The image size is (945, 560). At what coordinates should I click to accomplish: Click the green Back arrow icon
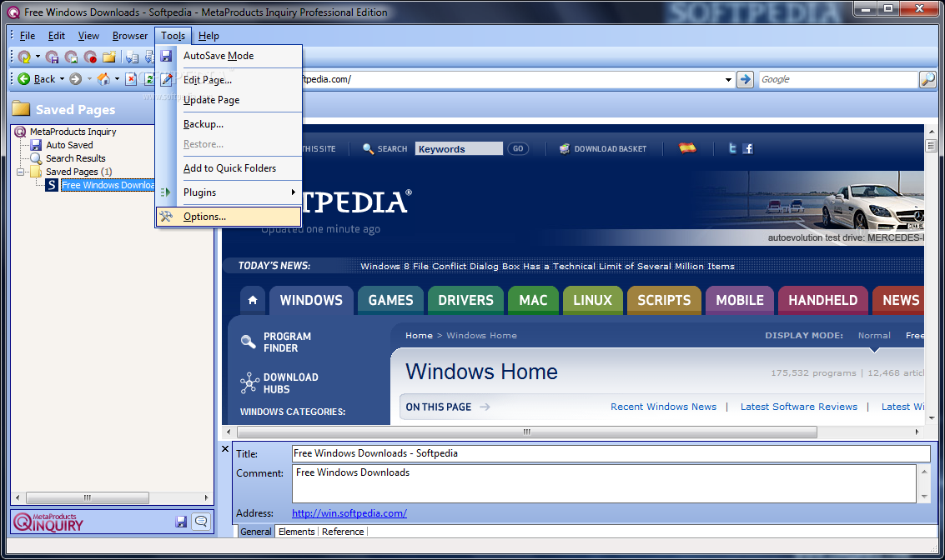pos(24,79)
